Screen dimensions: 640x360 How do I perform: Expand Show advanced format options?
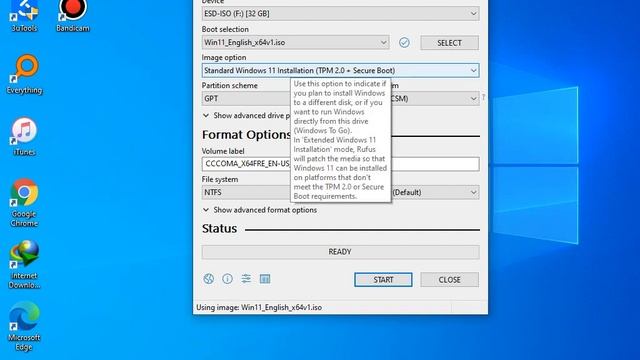(260, 210)
